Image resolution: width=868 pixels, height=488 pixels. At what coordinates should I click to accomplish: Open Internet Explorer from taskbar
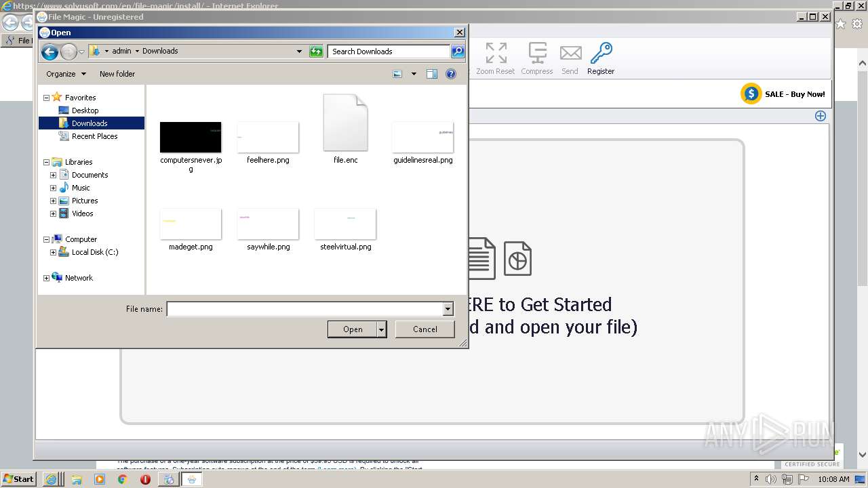(x=51, y=479)
